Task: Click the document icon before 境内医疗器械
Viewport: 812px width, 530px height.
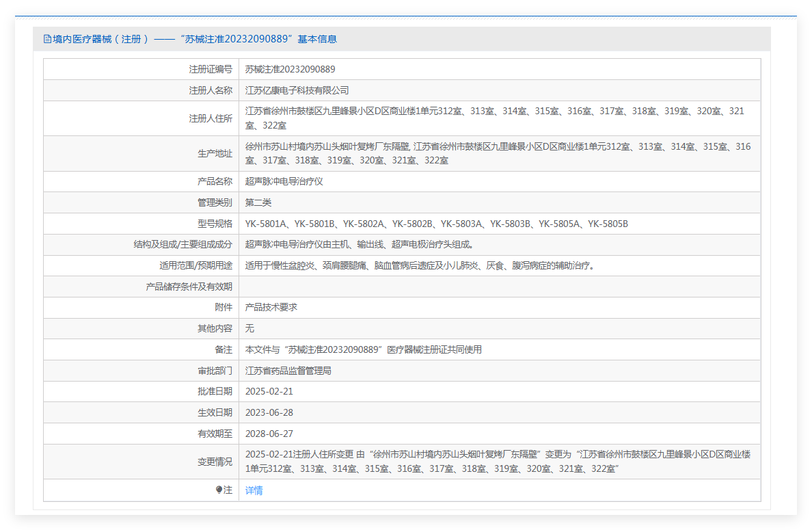Action: click(x=47, y=39)
